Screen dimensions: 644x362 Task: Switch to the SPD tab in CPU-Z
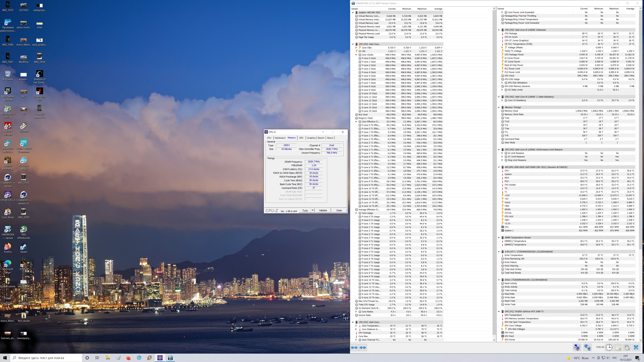click(x=301, y=138)
